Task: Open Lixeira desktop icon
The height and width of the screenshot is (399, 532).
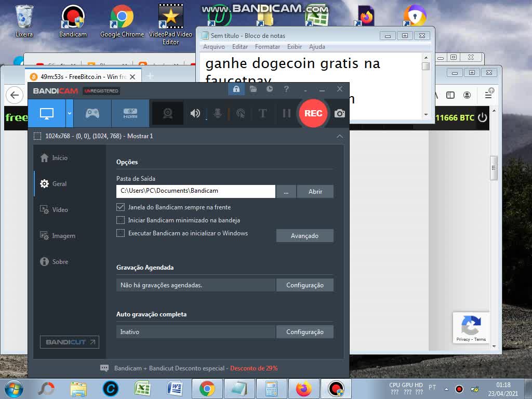Action: pos(24,21)
